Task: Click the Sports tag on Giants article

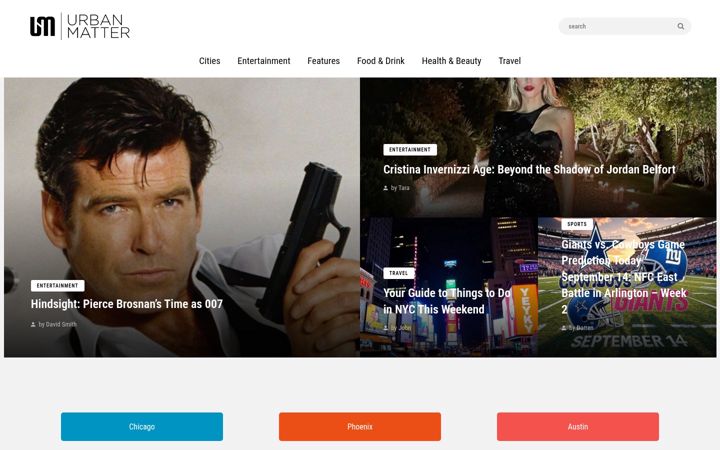Action: click(x=577, y=224)
